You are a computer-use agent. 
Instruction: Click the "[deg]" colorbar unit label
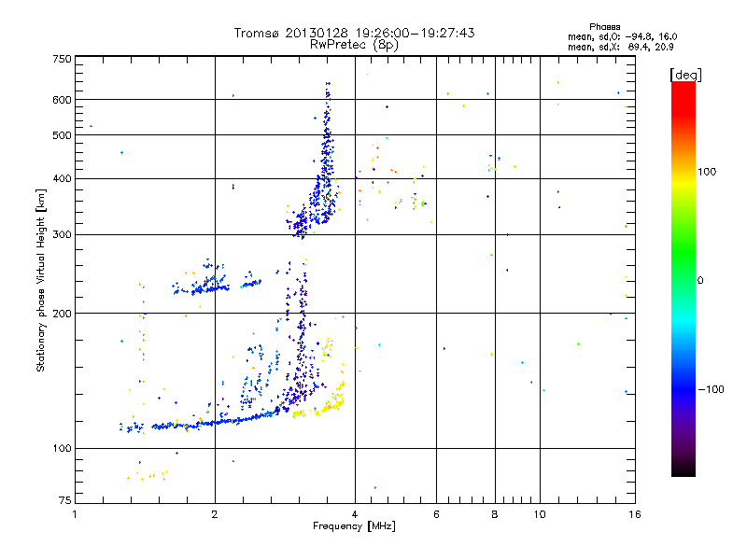pyautogui.click(x=685, y=75)
